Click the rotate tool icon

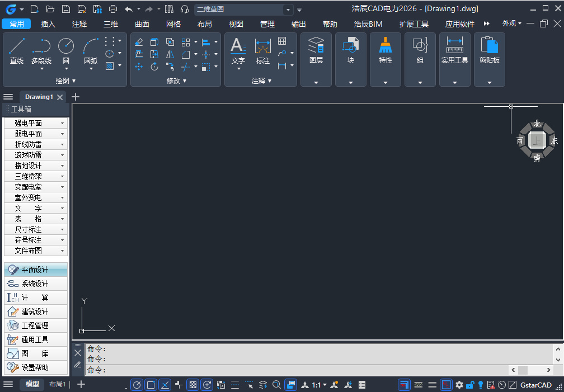pos(154,67)
